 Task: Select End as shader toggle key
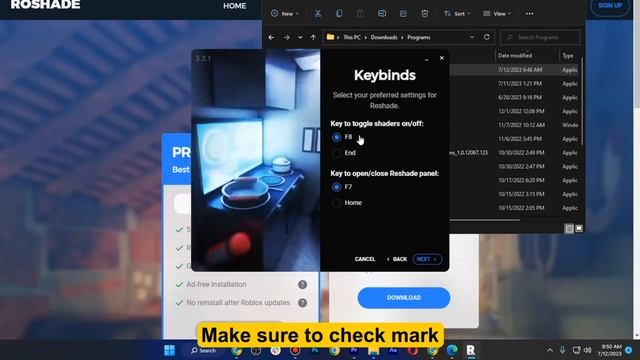click(336, 153)
